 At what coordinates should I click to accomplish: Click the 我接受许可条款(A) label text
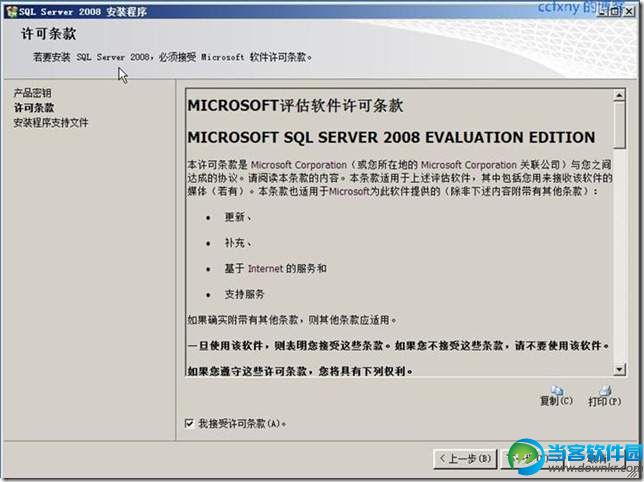tap(242, 423)
